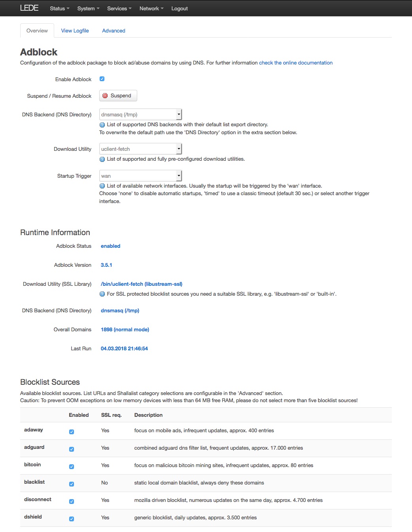Click info icon beside SSL library hint

[102, 294]
